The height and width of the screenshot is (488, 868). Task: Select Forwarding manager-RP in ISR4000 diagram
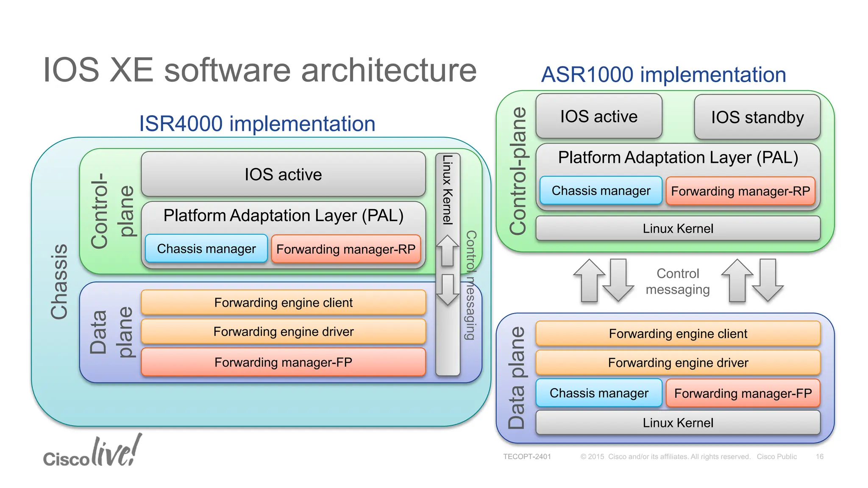(x=346, y=249)
